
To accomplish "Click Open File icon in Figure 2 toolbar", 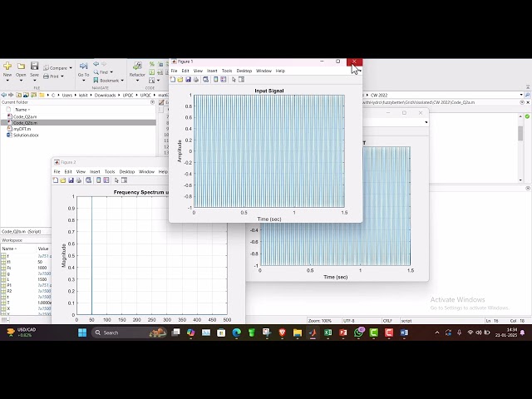I will [x=63, y=180].
